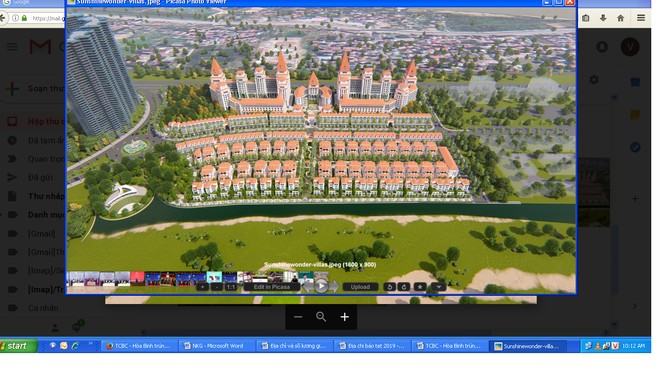Image resolution: width=660 pixels, height=373 pixels.
Task: Open Internet Explorer quick launch icon
Action: click(75, 346)
